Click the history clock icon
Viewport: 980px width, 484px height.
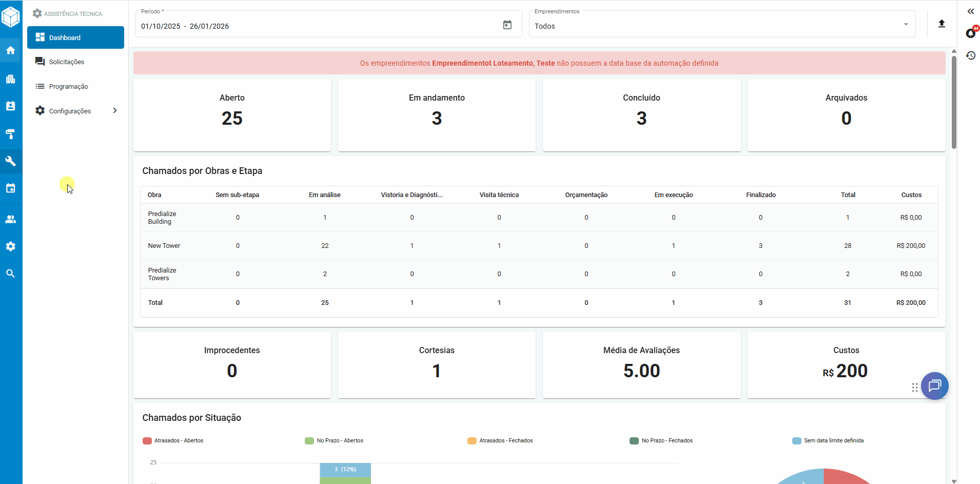pyautogui.click(x=970, y=55)
